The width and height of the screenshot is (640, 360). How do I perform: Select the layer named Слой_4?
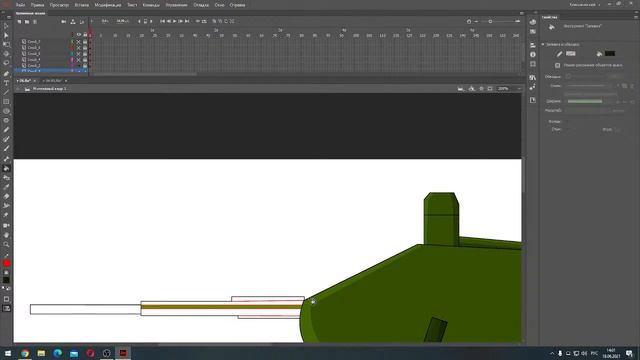coord(34,60)
